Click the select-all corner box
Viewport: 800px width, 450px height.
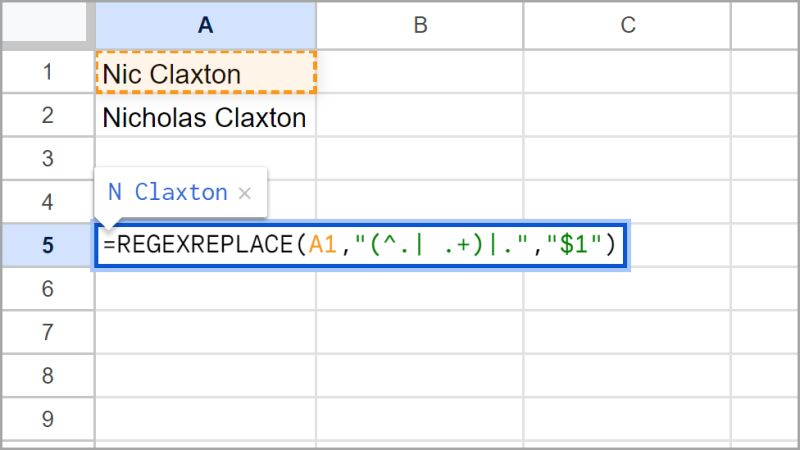45,22
